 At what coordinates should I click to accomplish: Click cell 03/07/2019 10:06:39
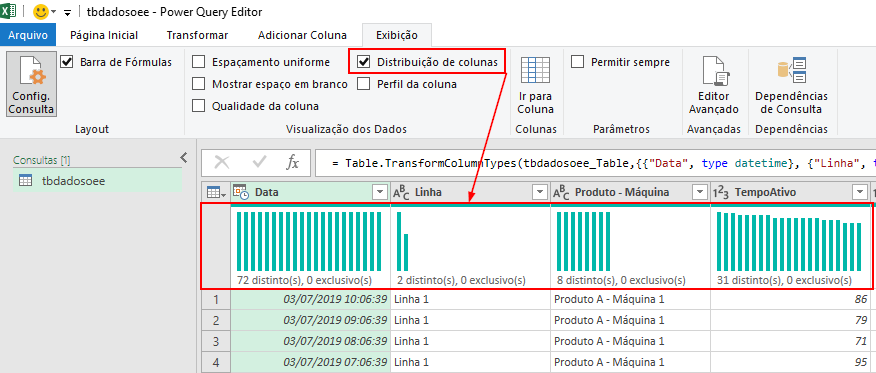(x=310, y=300)
